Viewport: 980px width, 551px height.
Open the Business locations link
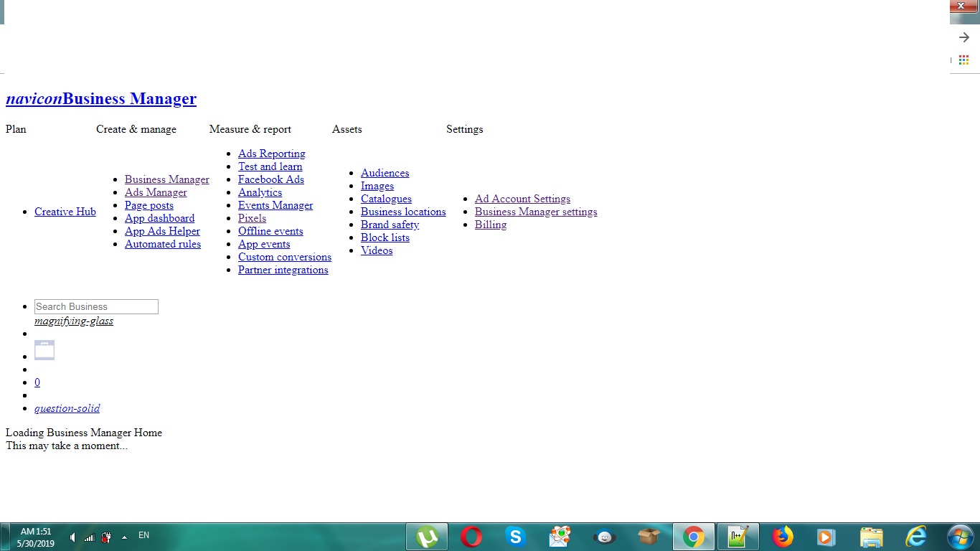point(403,212)
